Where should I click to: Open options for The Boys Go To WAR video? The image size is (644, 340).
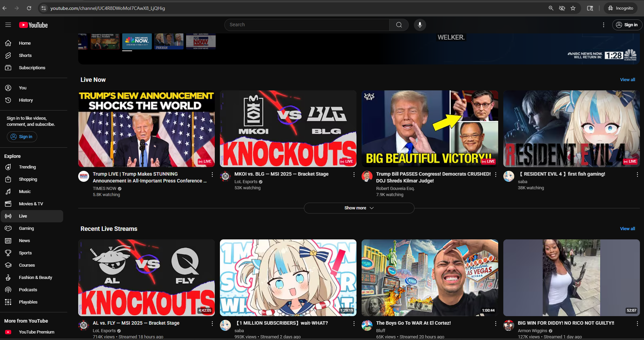pos(495,324)
